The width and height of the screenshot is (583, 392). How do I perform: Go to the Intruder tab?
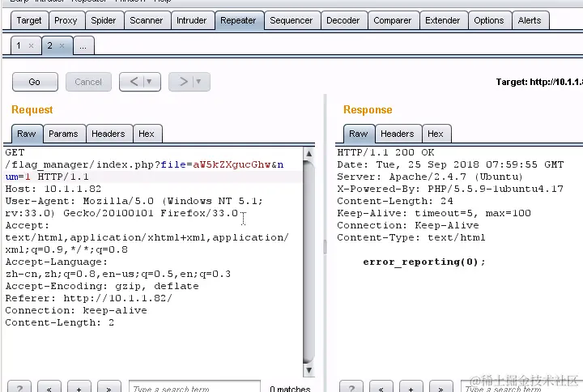pos(191,20)
